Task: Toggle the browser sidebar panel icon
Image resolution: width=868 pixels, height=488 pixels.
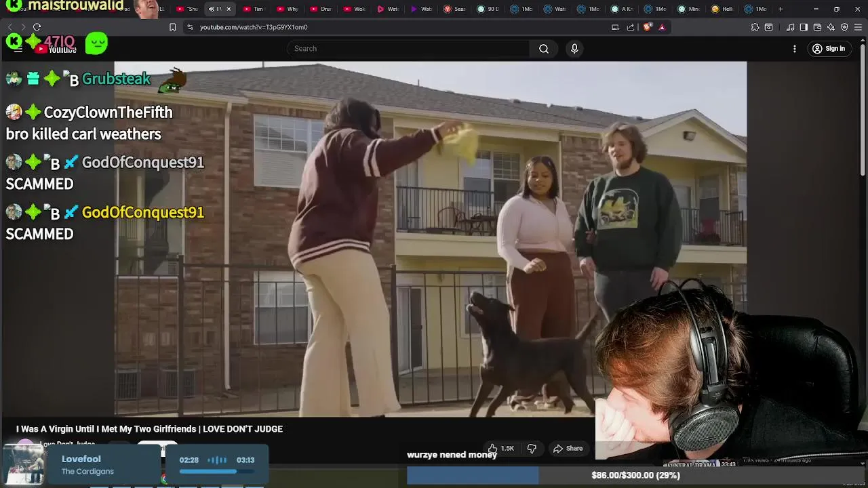Action: tap(804, 27)
